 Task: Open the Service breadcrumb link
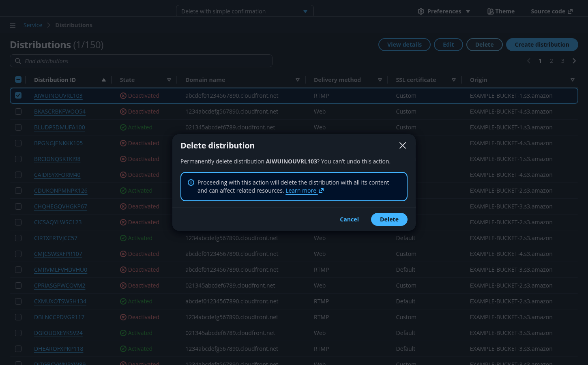pyautogui.click(x=33, y=25)
